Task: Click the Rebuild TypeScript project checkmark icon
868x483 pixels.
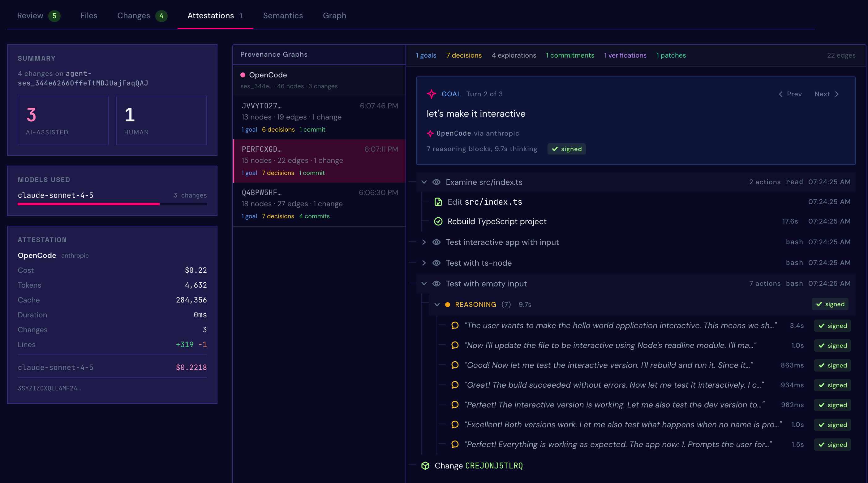Action: pyautogui.click(x=438, y=221)
